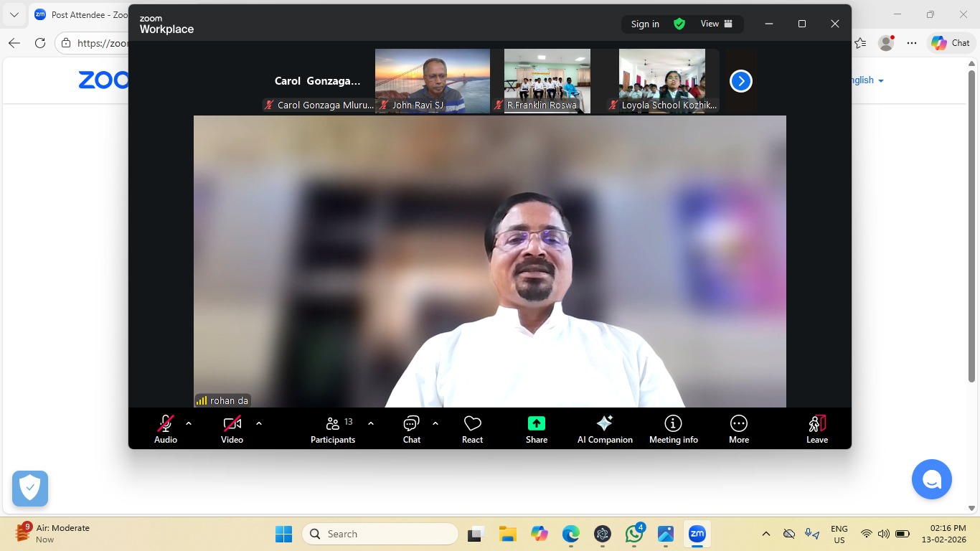Select John Ravi SJ video thumbnail

click(x=433, y=80)
